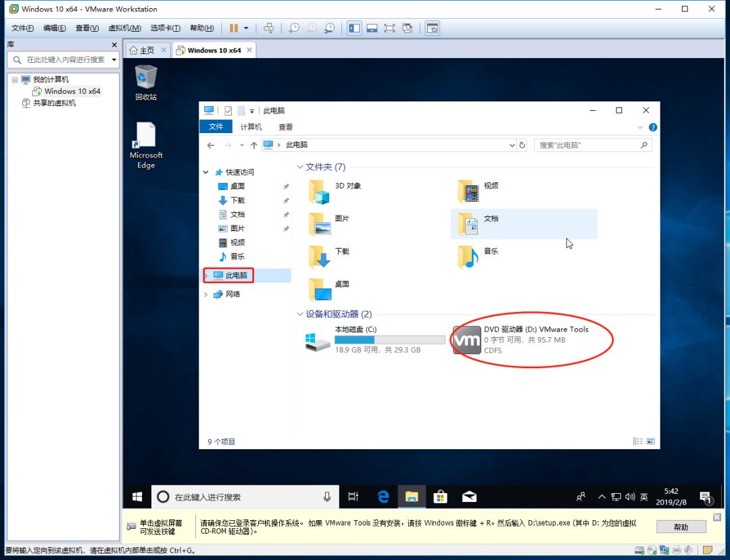Viewport: 730px width, 560px height.
Task: Expand the 网络 tree node
Action: coord(205,294)
